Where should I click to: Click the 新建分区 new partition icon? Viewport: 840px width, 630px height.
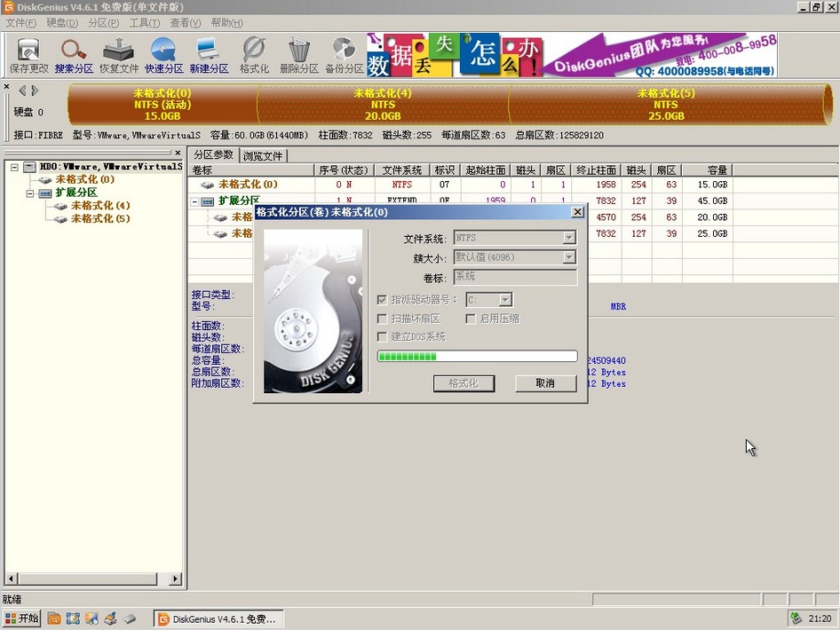coord(208,55)
